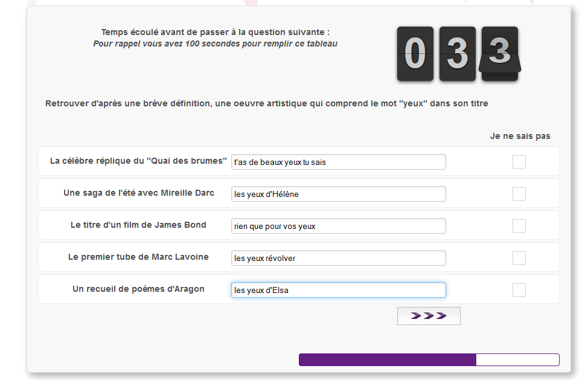Click the triple-arrow next question button
The image size is (588, 380).
[429, 316]
